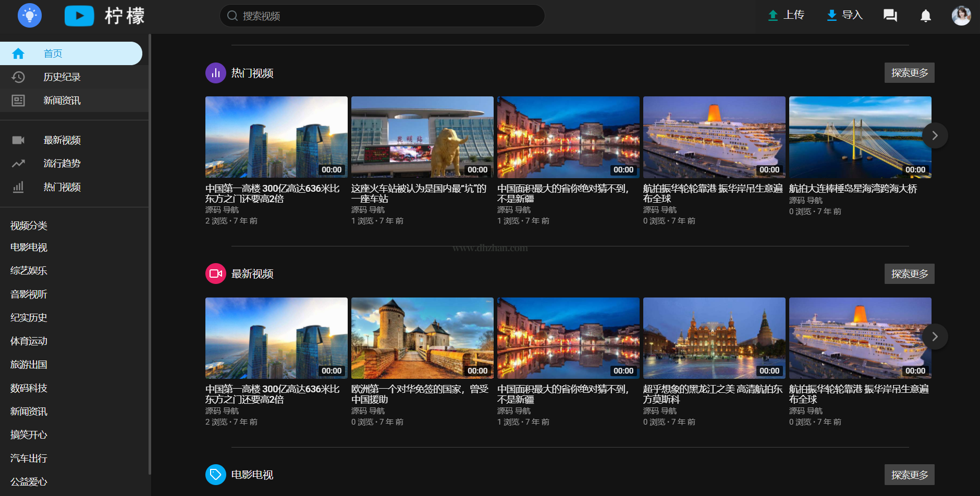Expand the next arrow in 最新视频 carousel
This screenshot has height=496, width=980.
point(935,337)
